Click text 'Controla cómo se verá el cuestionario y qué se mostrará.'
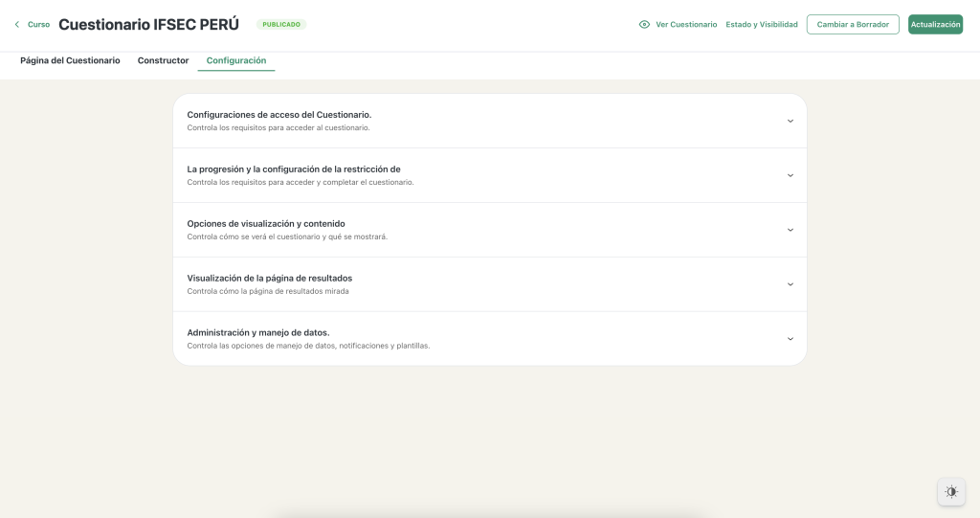The image size is (980, 518). coord(287,236)
